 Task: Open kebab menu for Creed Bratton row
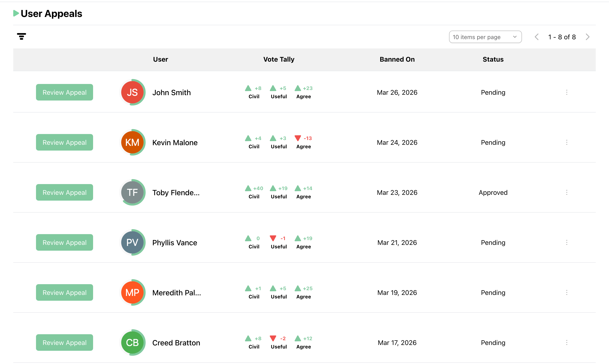567,343
